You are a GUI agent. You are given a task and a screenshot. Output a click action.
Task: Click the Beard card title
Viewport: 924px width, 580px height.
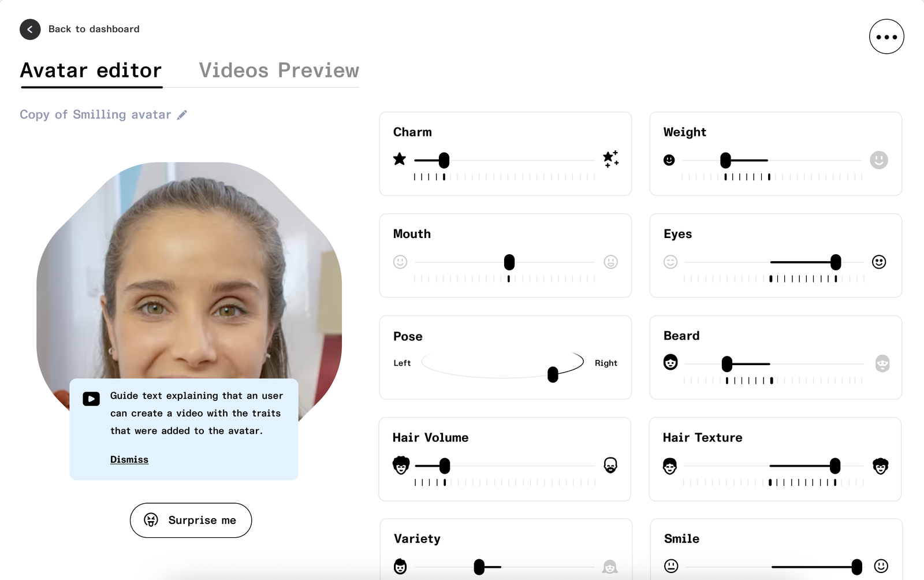tap(681, 336)
